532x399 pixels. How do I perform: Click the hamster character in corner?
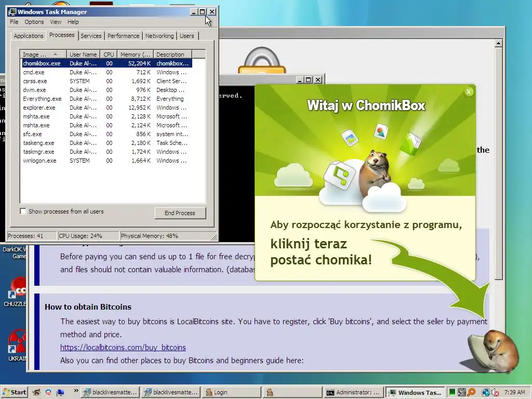pos(494,351)
